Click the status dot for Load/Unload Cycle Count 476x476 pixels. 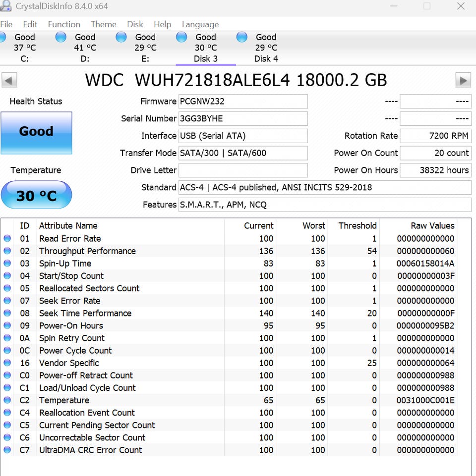coord(7,388)
